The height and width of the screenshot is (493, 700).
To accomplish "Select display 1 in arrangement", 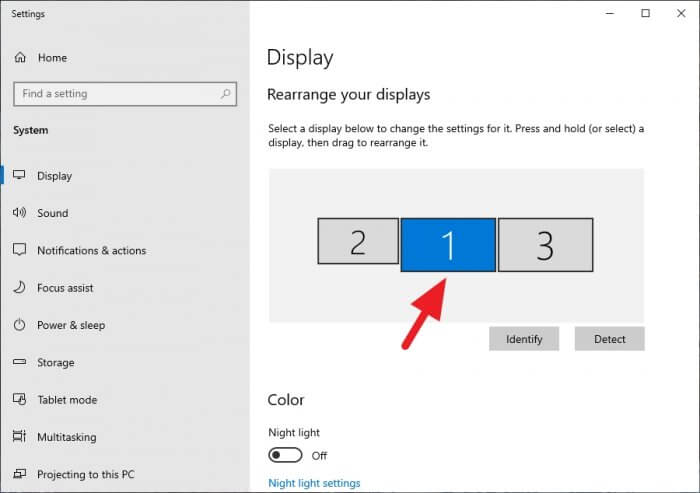I will click(448, 245).
